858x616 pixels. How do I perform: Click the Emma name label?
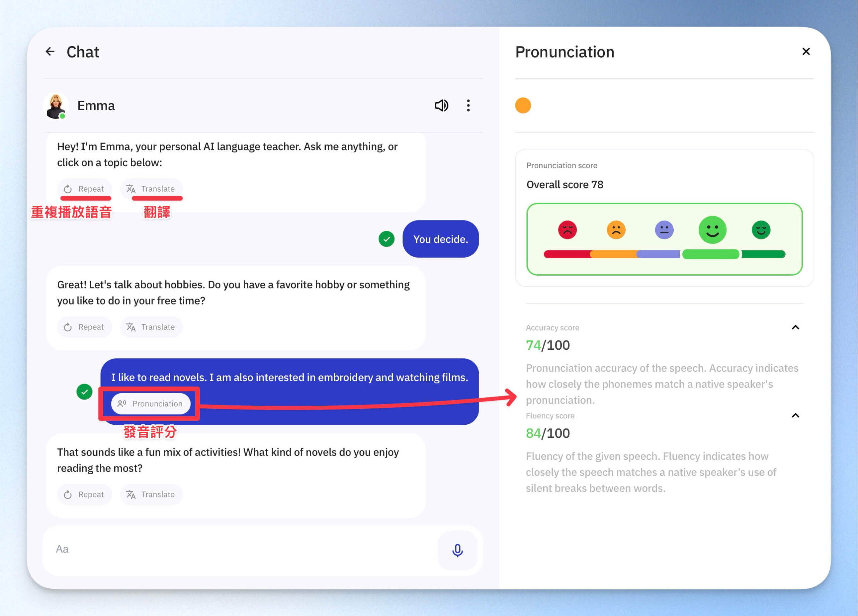tap(96, 106)
